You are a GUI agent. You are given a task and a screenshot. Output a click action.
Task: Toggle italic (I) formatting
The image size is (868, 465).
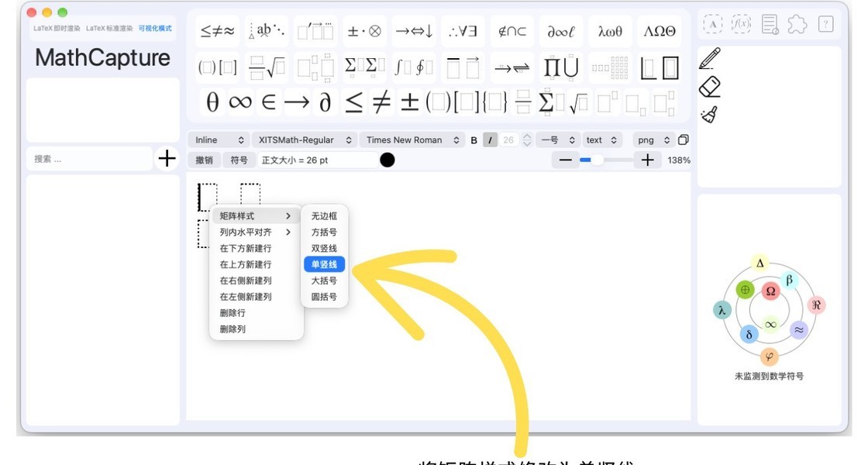(x=490, y=140)
